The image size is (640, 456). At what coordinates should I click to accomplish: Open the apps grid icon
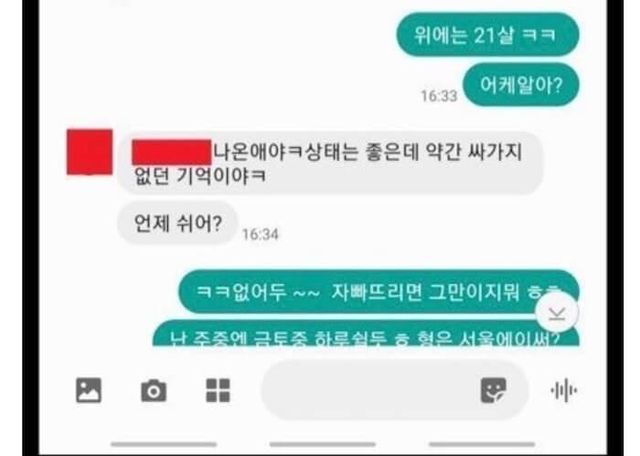pos(218,390)
